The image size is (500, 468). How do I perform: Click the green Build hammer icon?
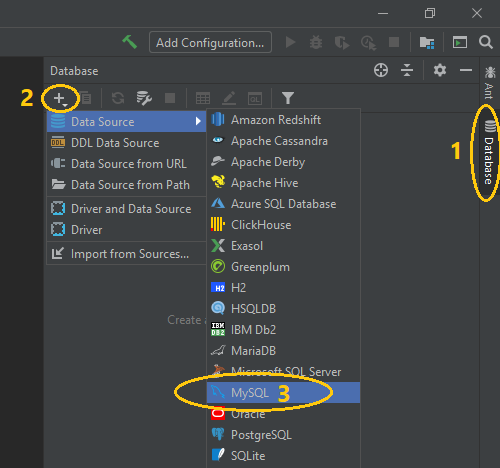[129, 42]
